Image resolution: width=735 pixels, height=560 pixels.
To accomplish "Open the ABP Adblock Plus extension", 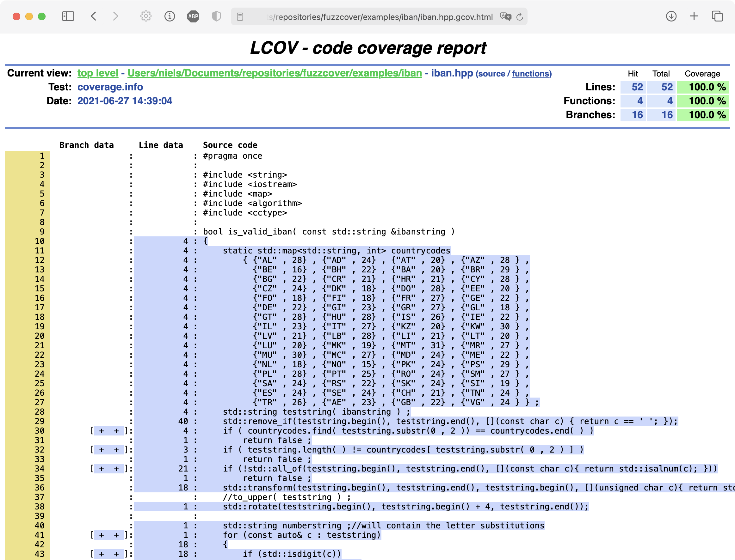I will click(193, 16).
